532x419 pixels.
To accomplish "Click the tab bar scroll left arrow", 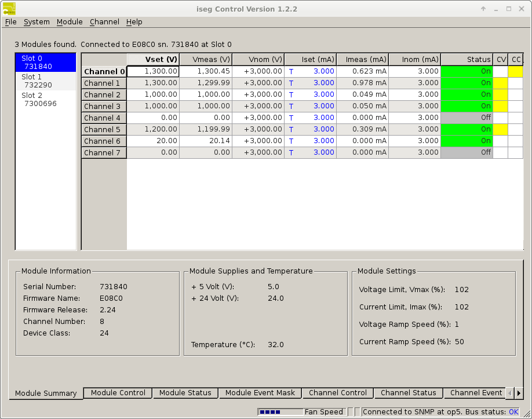I will tap(511, 394).
